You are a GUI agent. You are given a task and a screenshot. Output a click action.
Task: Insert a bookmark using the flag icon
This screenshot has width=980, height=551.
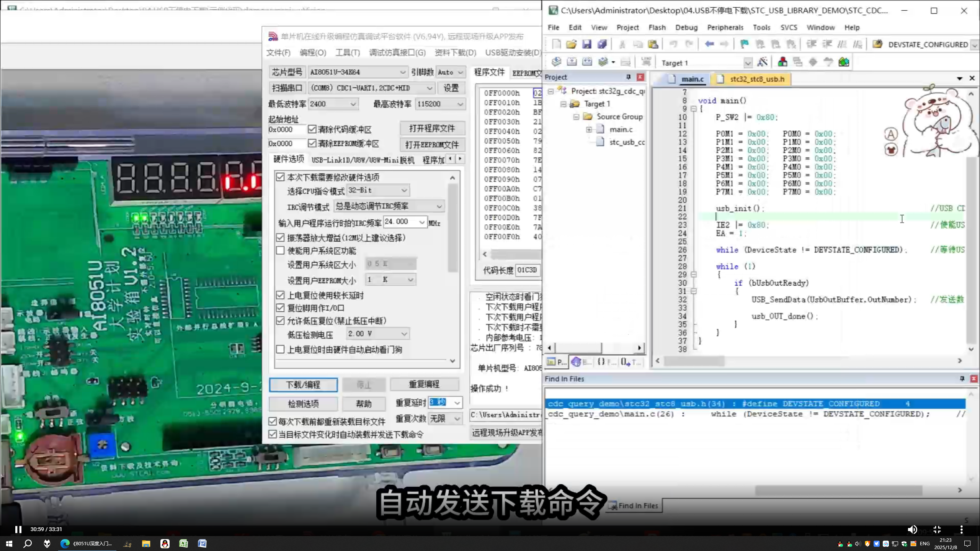[x=744, y=44]
